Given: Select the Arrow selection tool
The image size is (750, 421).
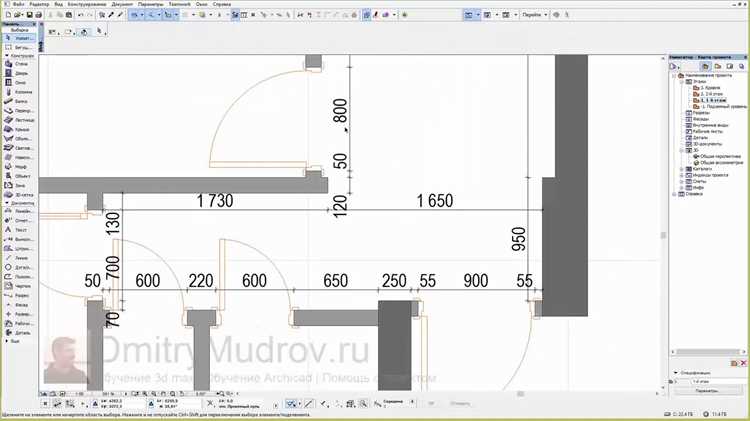Looking at the screenshot, I should (x=18, y=38).
